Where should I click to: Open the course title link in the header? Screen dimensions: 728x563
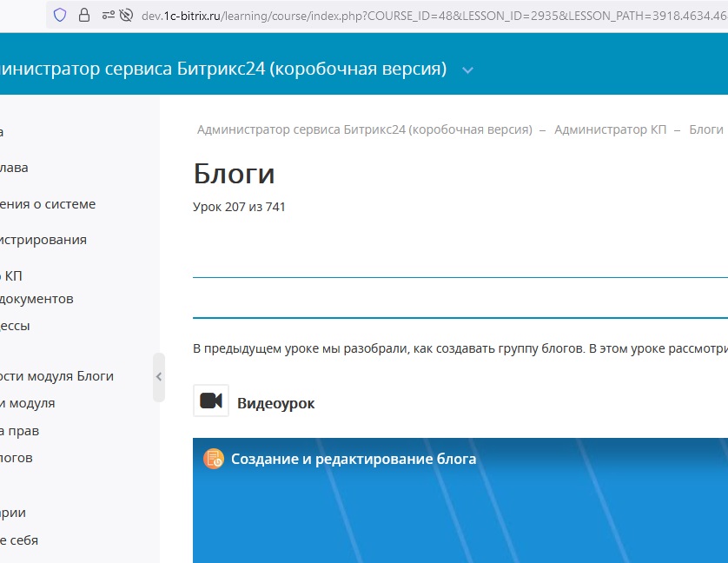pyautogui.click(x=223, y=69)
